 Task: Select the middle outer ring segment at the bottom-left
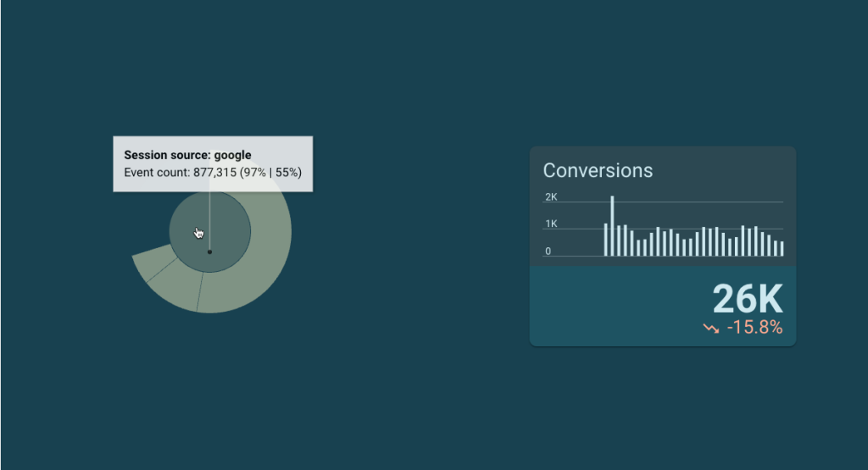178,286
